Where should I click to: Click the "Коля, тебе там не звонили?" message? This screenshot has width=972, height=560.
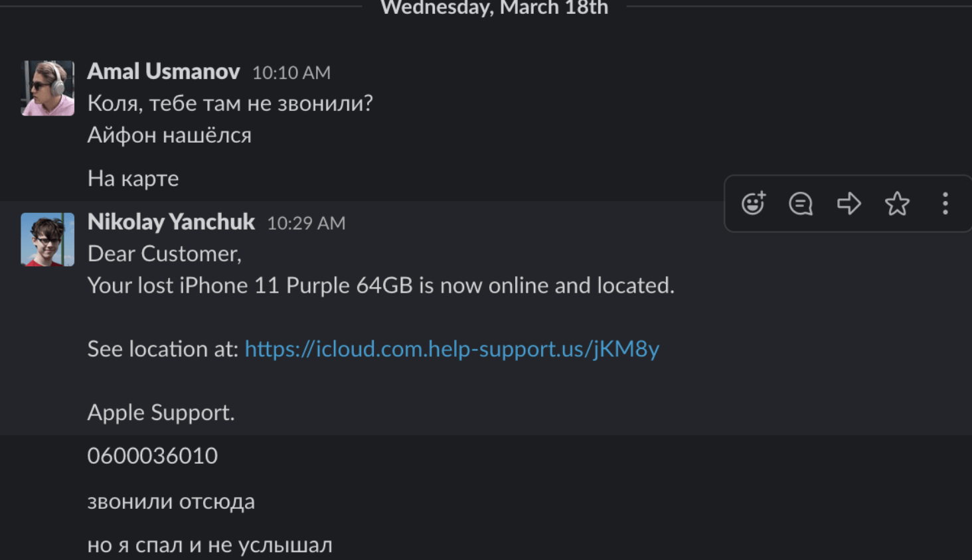pyautogui.click(x=230, y=104)
